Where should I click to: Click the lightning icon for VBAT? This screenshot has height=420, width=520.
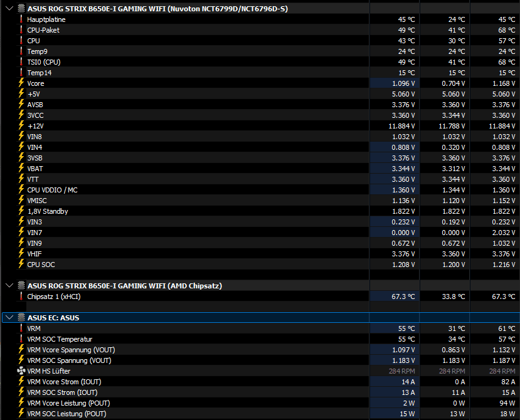21,169
